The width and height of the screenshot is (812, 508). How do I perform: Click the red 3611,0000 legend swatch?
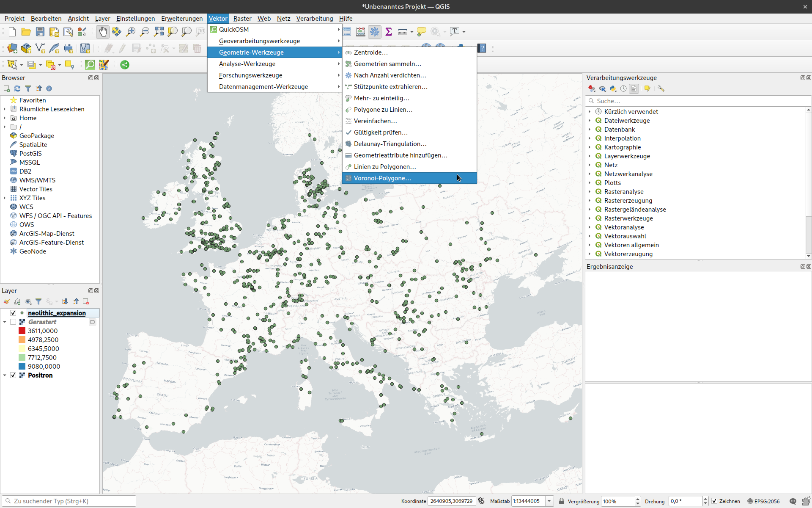(x=22, y=331)
